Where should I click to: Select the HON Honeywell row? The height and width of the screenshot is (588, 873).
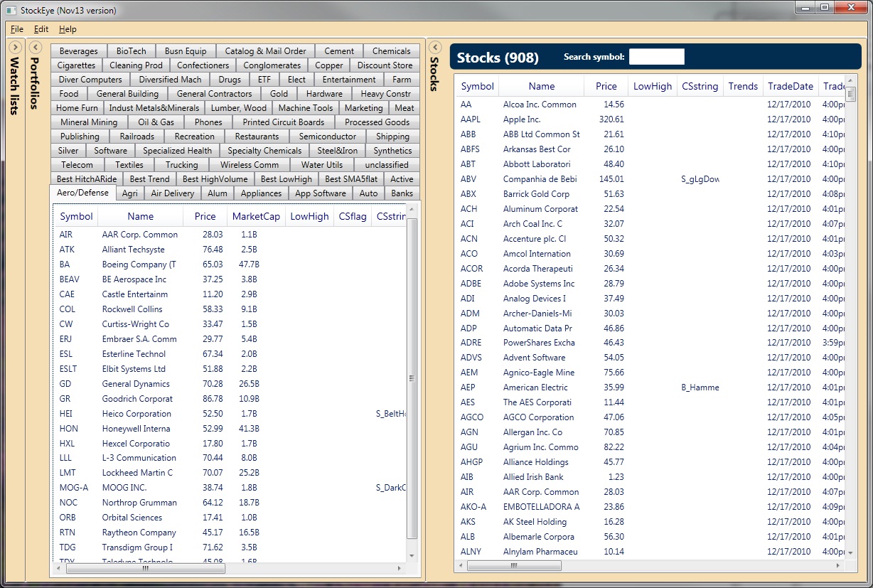(x=231, y=429)
